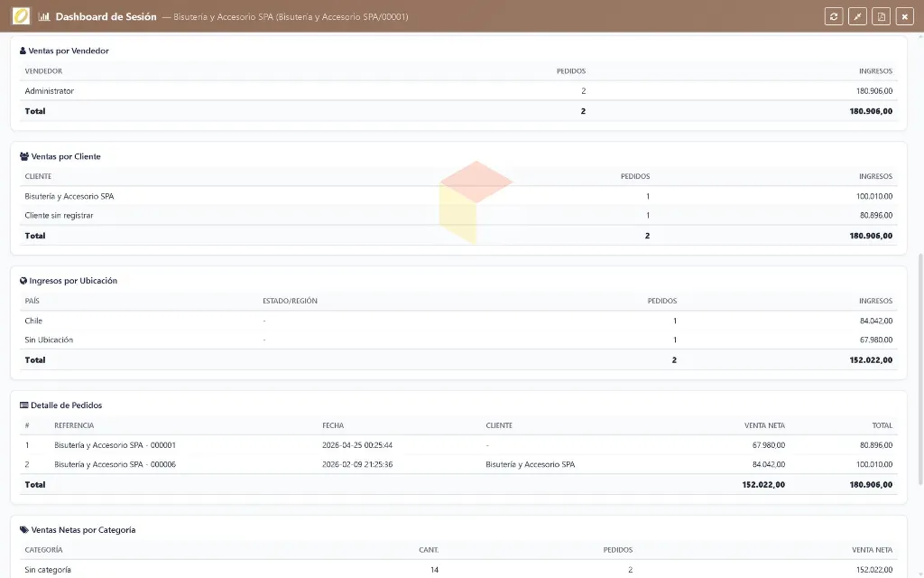Click the FECHA column header
This screenshot has width=924, height=578.
pos(333,425)
